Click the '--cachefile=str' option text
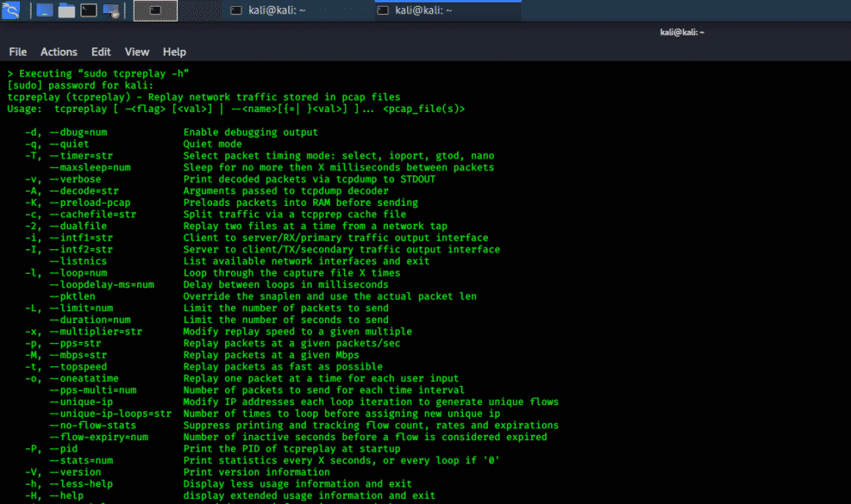This screenshot has height=504, width=851. (x=93, y=214)
